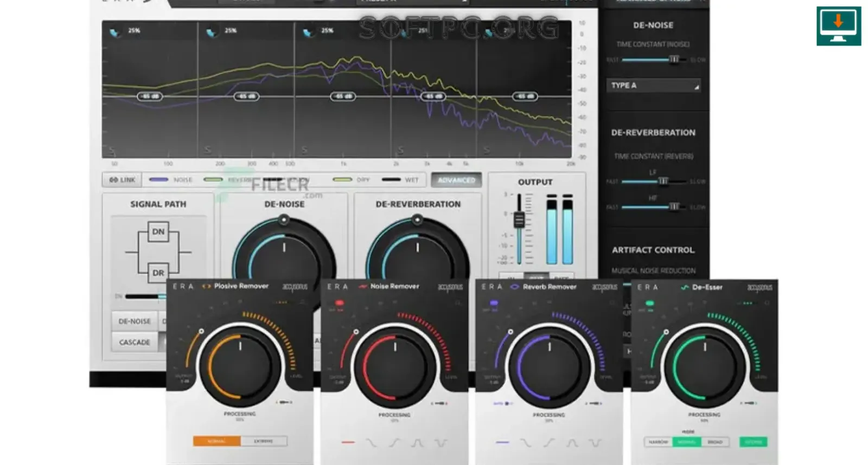Select the middle green De-Esser mode option
The image size is (868, 465).
point(687,442)
